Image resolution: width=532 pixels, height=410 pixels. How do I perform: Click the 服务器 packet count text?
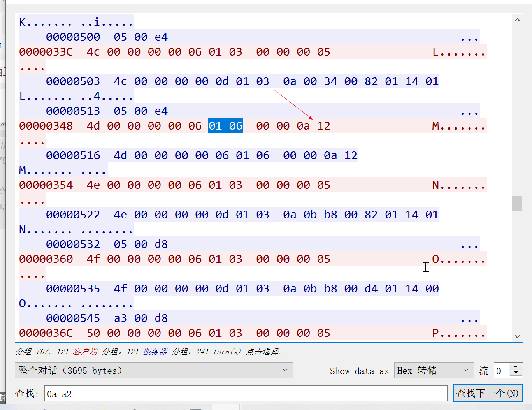point(156,352)
